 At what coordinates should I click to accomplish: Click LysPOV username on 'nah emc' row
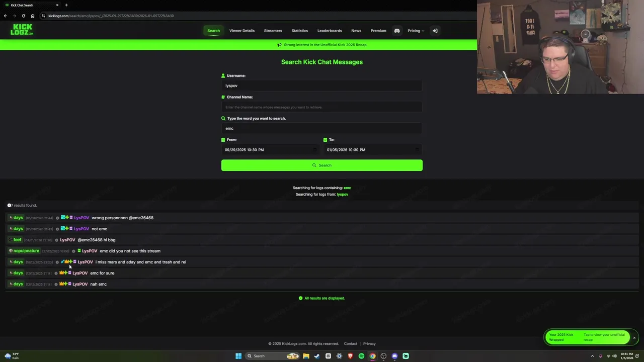click(x=80, y=284)
